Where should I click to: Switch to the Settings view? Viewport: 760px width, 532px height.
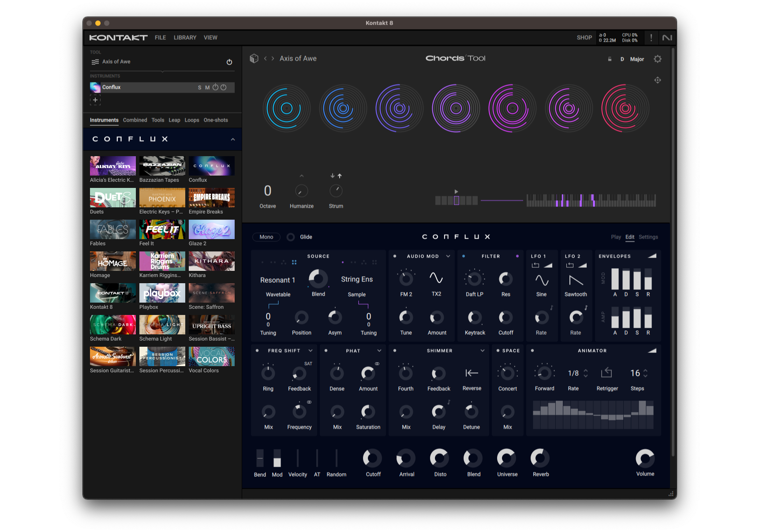pos(648,237)
